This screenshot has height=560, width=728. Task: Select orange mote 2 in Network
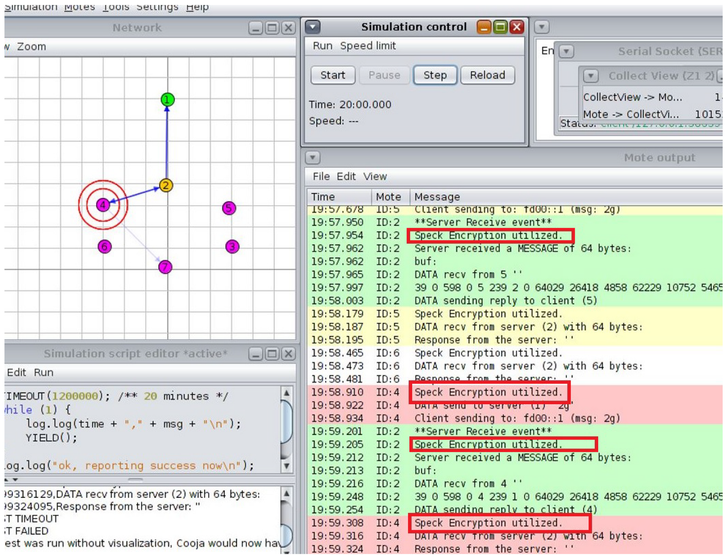166,185
